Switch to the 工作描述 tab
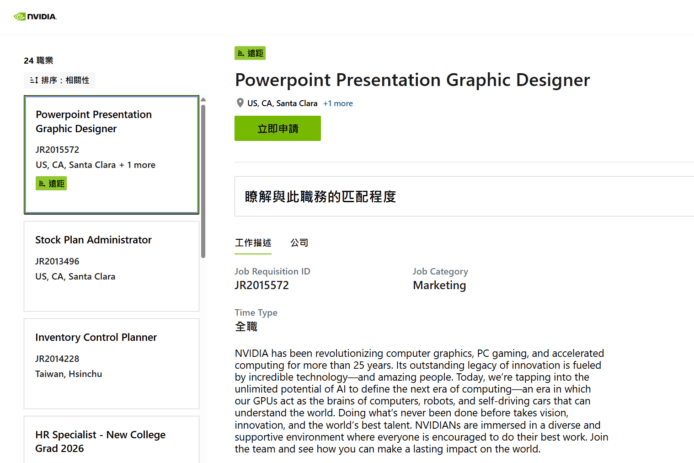Image resolution: width=694 pixels, height=463 pixels. [253, 243]
